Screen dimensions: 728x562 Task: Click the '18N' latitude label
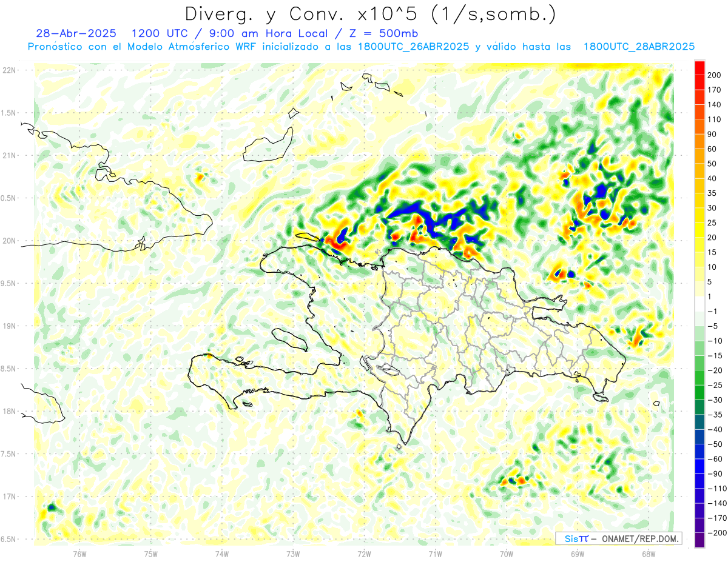(x=9, y=412)
